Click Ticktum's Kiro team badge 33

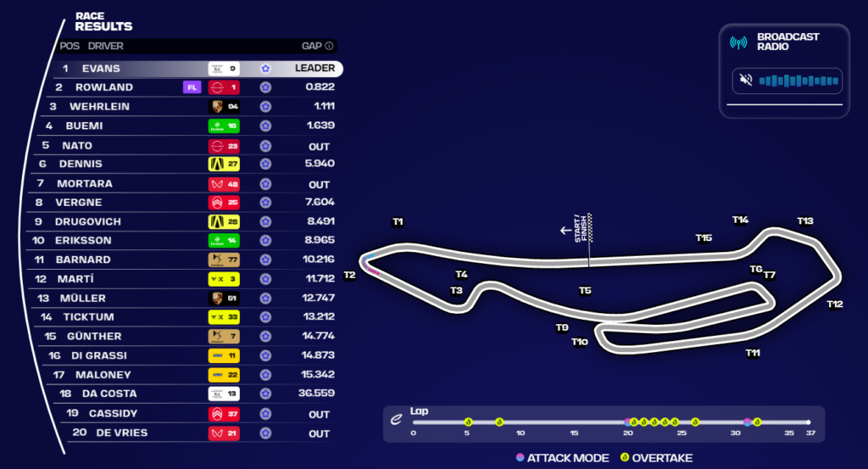coord(224,317)
